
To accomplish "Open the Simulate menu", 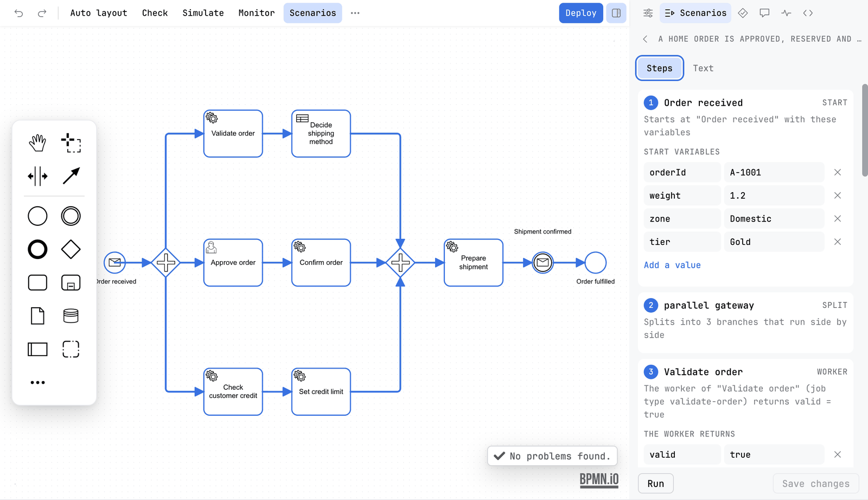I will point(203,13).
